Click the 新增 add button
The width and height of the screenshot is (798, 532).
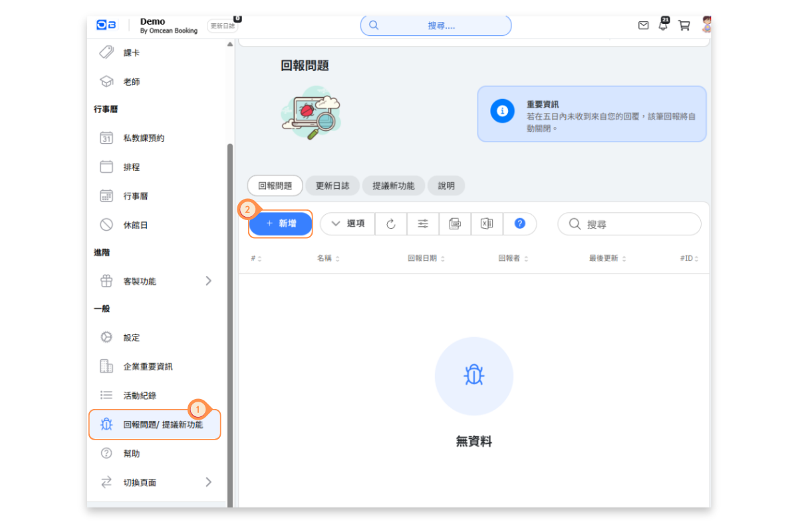281,224
